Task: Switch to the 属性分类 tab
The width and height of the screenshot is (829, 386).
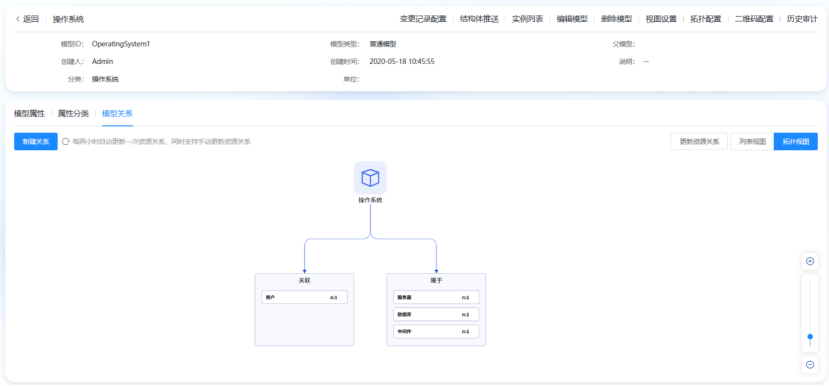Action: point(73,113)
